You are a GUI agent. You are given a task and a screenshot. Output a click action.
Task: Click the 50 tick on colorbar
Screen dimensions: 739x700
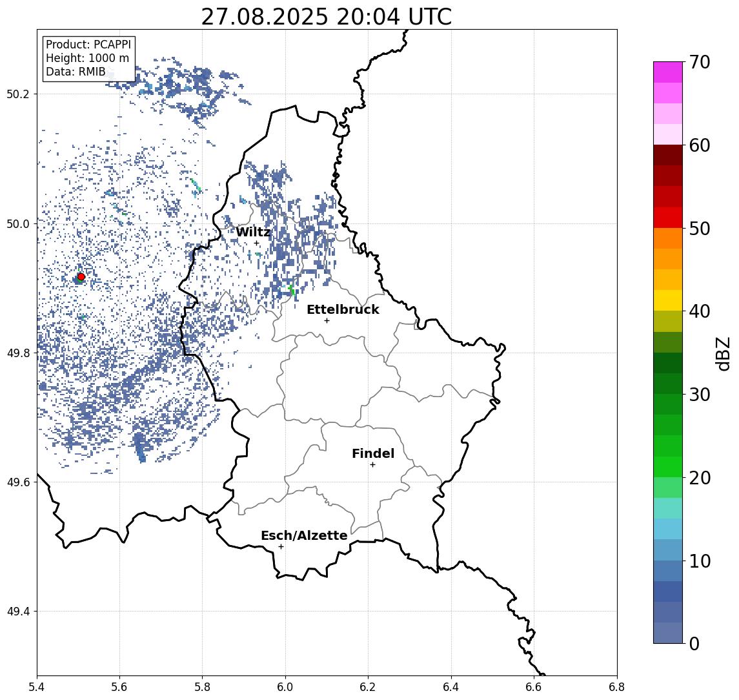click(700, 229)
